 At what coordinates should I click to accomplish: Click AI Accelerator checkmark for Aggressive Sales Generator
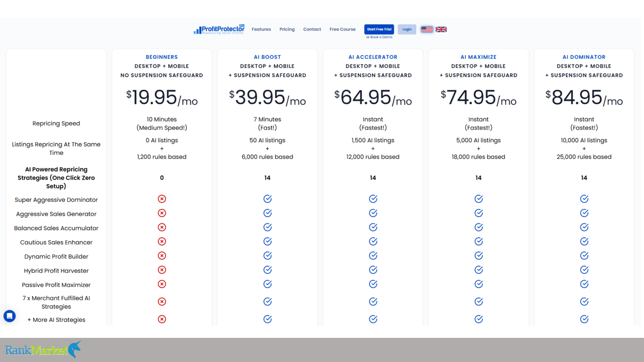click(x=373, y=213)
